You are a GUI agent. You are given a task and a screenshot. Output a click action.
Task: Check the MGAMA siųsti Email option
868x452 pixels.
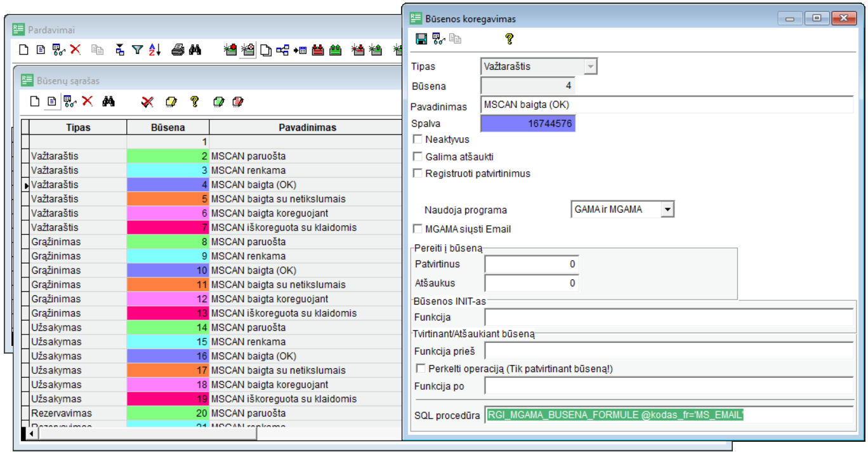(x=418, y=229)
